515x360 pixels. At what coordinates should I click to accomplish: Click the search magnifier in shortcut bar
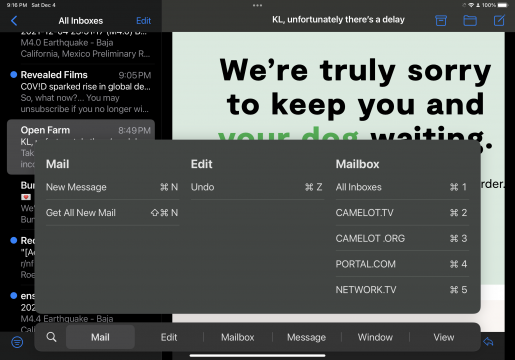click(x=51, y=337)
